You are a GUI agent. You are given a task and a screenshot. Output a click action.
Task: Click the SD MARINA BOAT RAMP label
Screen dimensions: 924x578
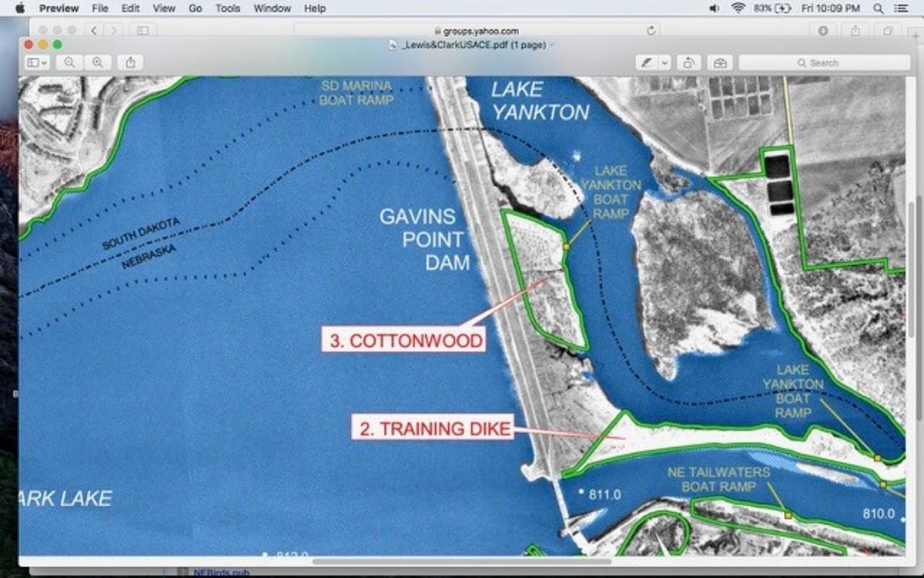pyautogui.click(x=357, y=92)
